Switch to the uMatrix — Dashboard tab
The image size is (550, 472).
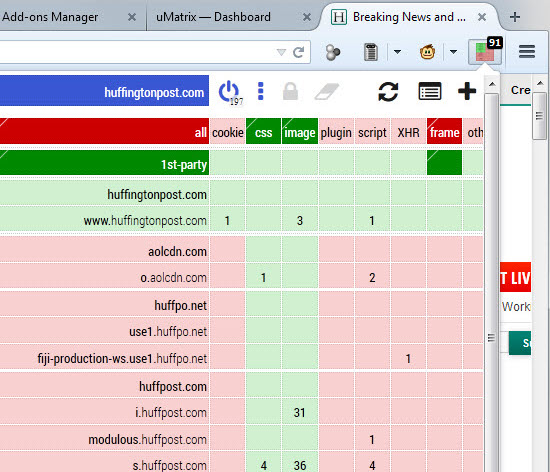[x=213, y=17]
